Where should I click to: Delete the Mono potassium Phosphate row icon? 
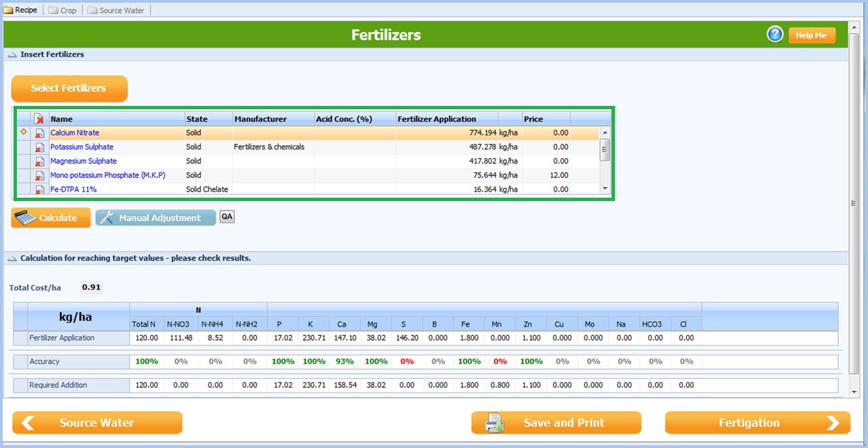[x=40, y=176]
